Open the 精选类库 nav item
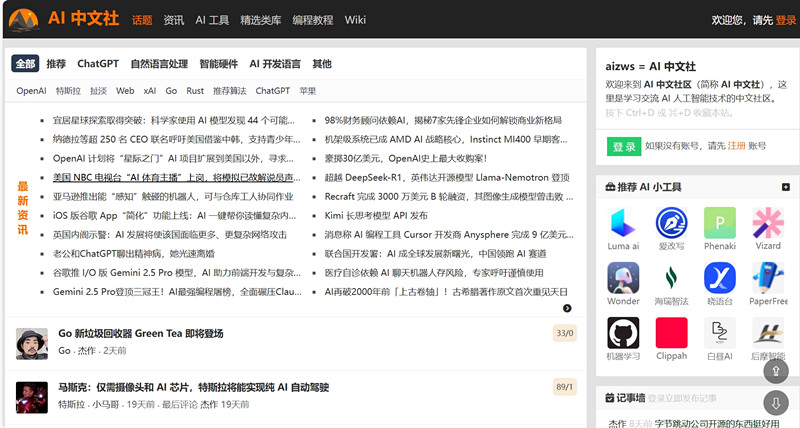This screenshot has height=428, width=800. coord(261,20)
